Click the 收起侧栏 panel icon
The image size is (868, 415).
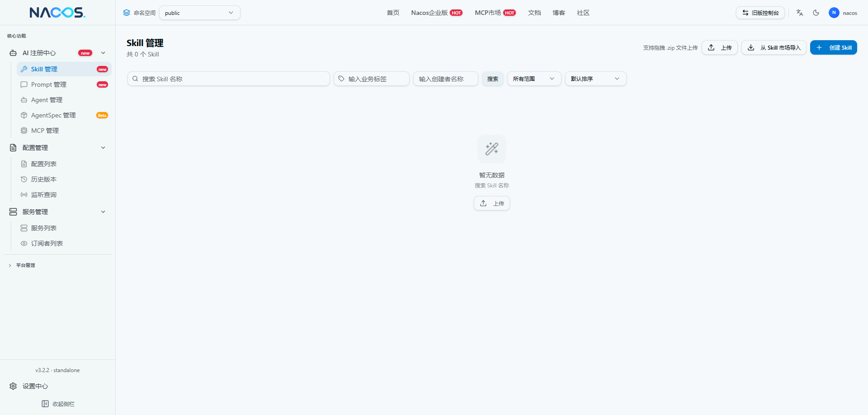(x=45, y=404)
